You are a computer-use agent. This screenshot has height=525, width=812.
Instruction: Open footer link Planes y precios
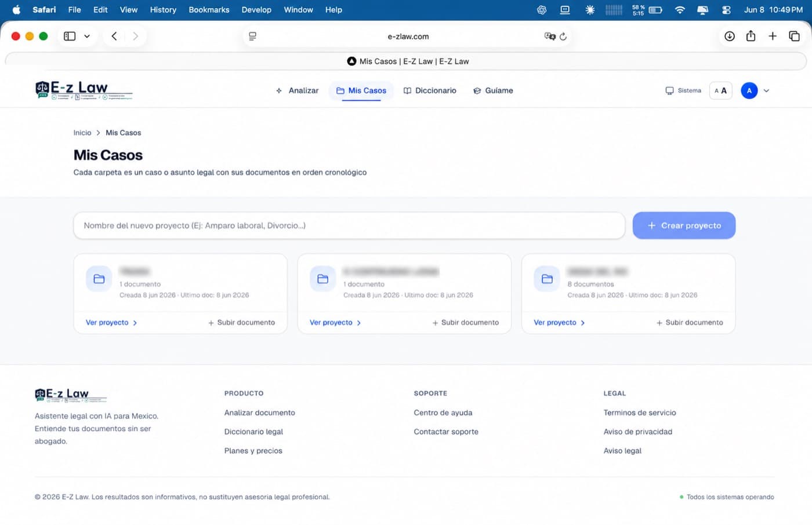(x=253, y=451)
